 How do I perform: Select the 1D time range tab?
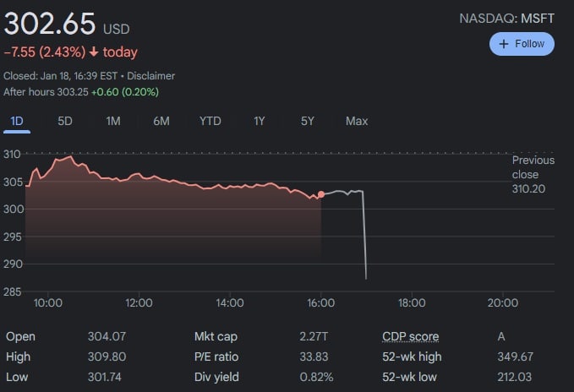17,121
